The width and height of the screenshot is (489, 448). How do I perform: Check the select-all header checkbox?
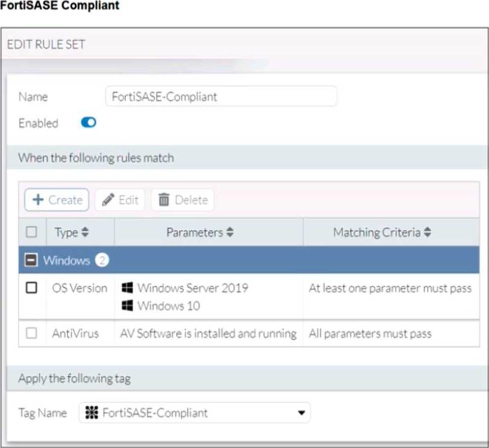coord(31,232)
